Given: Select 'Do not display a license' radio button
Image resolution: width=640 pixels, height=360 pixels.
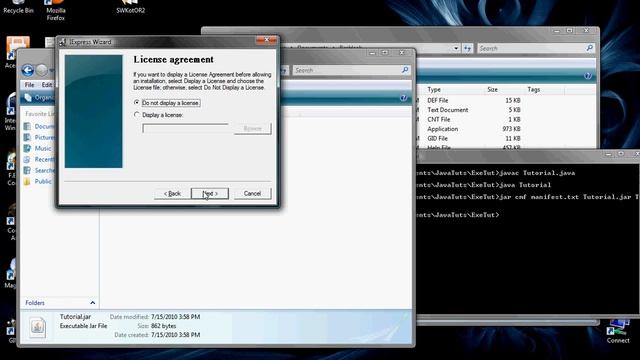Looking at the screenshot, I should point(137,103).
